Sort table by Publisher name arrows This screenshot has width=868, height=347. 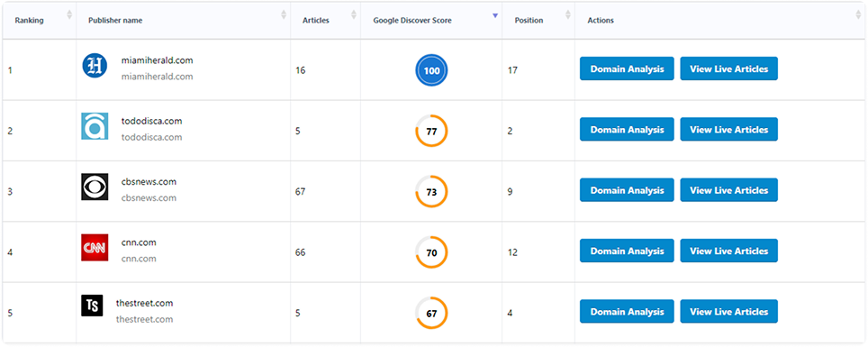pyautogui.click(x=284, y=14)
